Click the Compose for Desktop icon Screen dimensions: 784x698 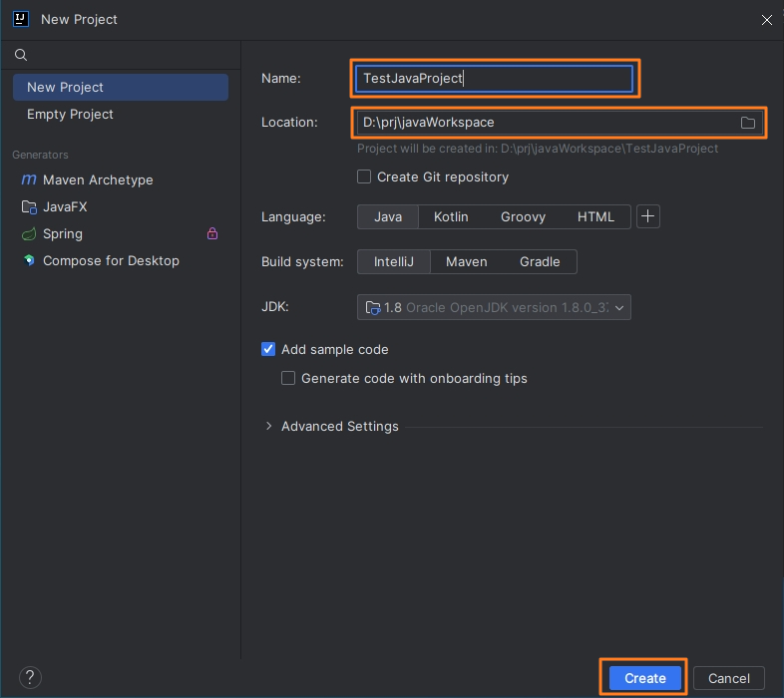click(29, 260)
